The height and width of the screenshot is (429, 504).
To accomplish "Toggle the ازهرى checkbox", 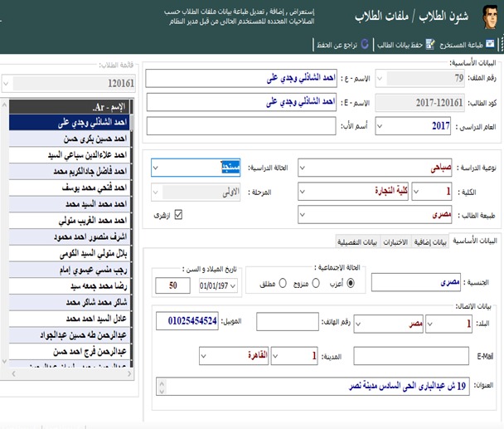I will point(178,215).
